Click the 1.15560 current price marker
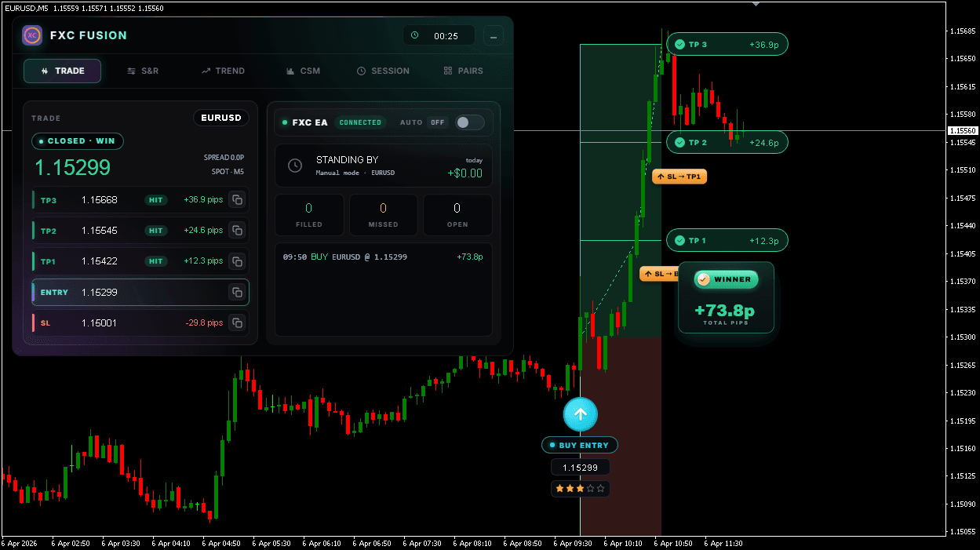 pyautogui.click(x=963, y=130)
